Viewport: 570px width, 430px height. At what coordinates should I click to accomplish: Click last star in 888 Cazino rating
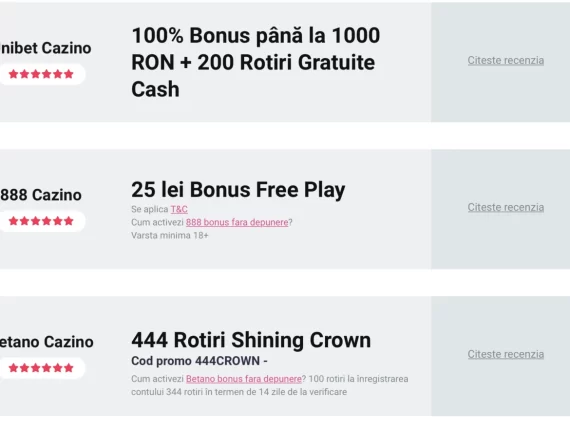tap(69, 221)
